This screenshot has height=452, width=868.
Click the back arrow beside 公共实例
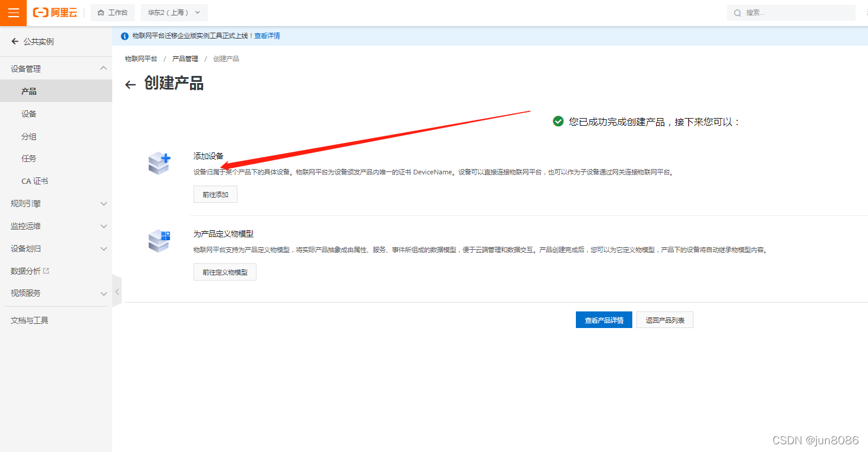(14, 40)
